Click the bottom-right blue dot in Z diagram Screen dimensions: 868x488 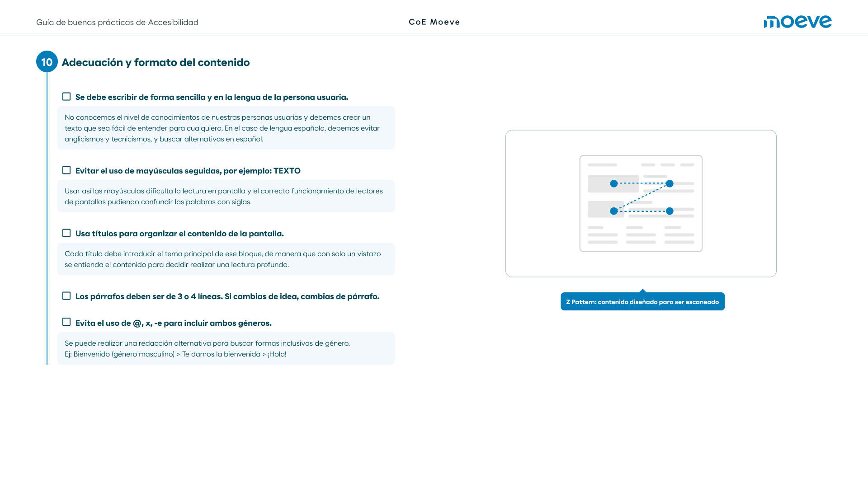click(670, 211)
